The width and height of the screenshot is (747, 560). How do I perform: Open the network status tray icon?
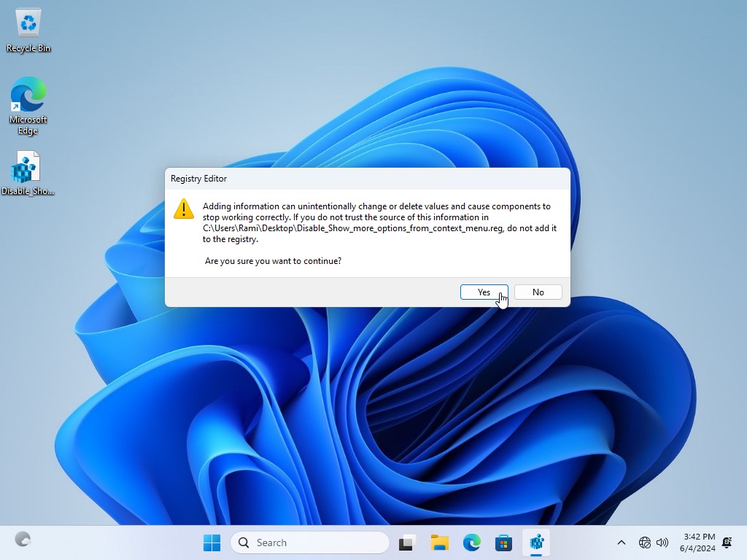tap(645, 542)
